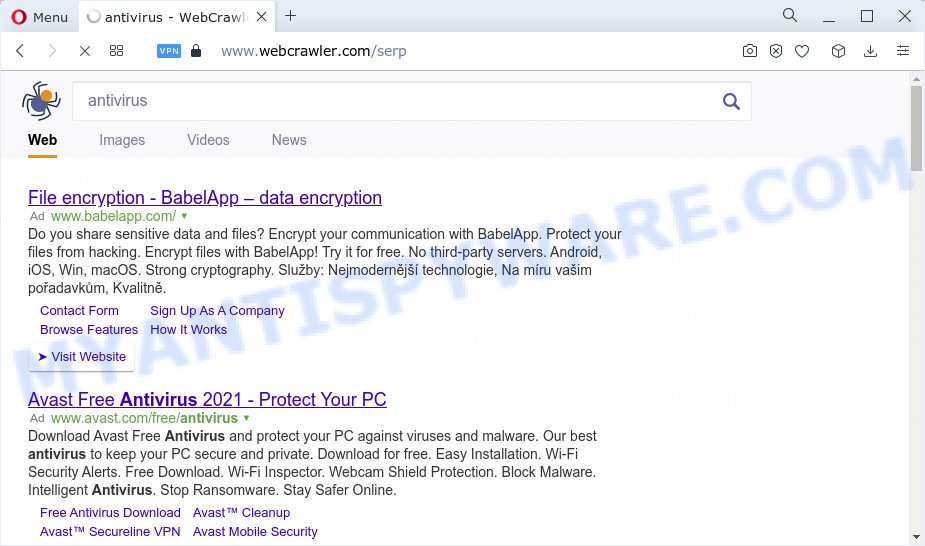The width and height of the screenshot is (925, 546).
Task: Stop loading the page
Action: (84, 51)
